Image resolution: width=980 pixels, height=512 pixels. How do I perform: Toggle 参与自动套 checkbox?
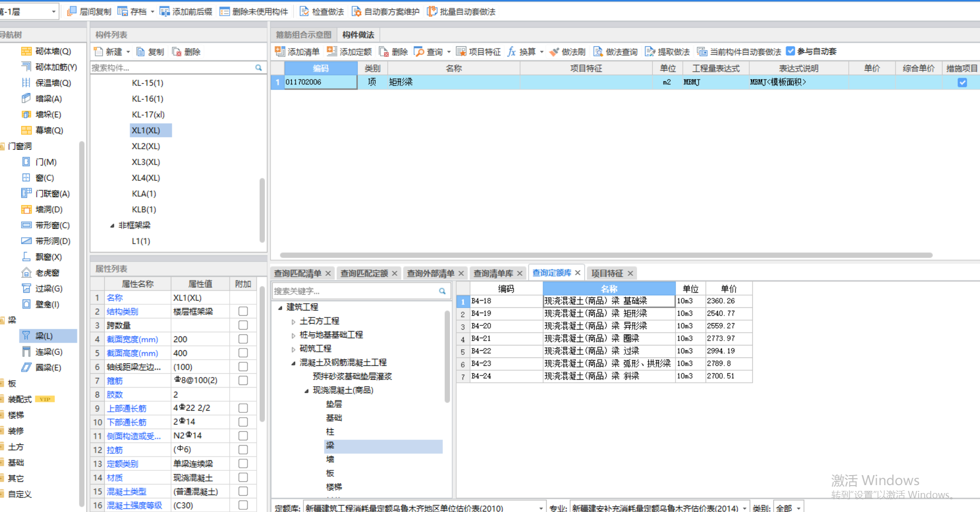[790, 51]
